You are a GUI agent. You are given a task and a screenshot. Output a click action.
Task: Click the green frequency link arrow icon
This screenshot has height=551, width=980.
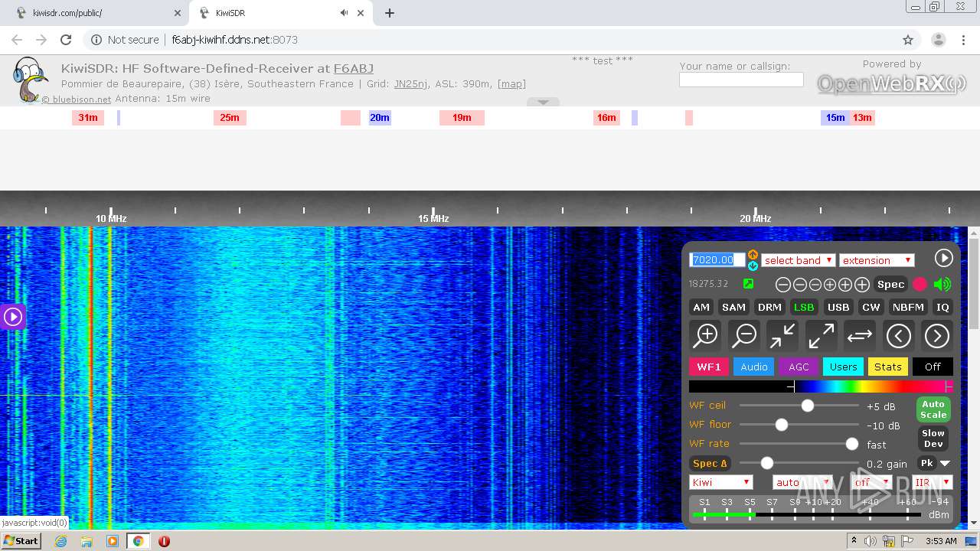pyautogui.click(x=748, y=284)
